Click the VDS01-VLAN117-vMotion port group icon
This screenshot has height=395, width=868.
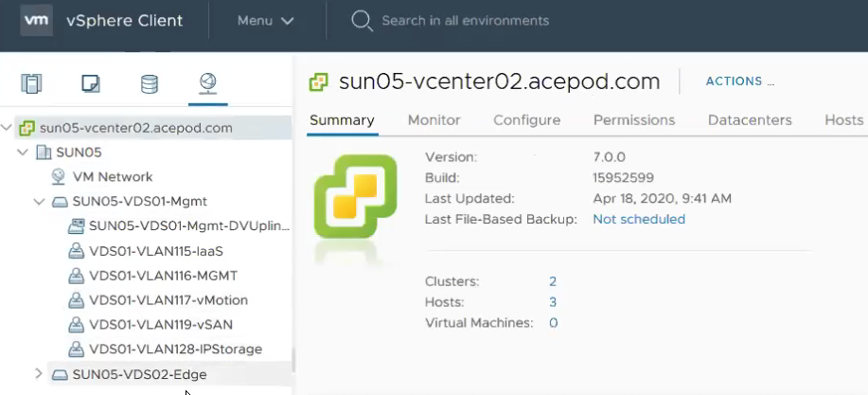pos(76,300)
